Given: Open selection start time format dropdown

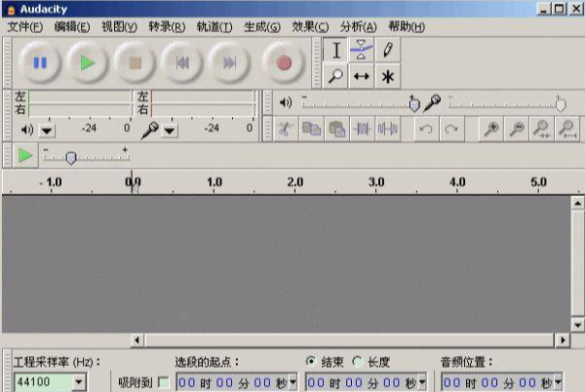Looking at the screenshot, I should 292,382.
